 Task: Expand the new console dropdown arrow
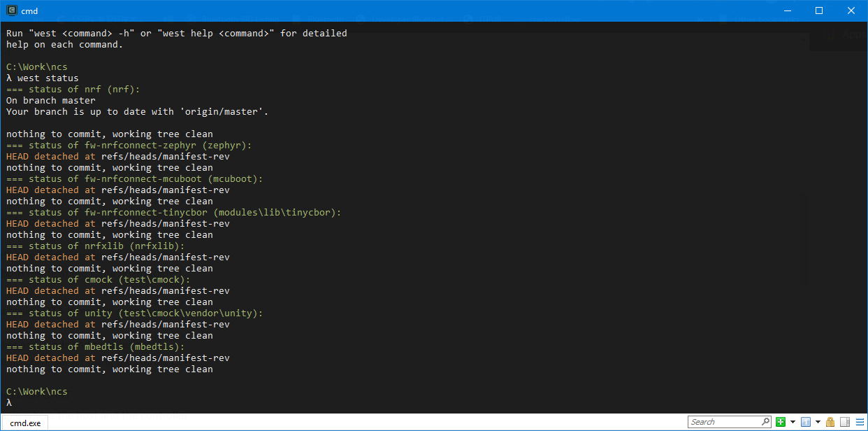pyautogui.click(x=793, y=422)
